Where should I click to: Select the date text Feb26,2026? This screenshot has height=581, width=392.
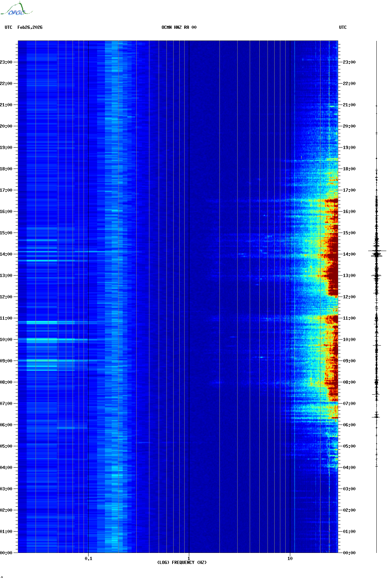30,27
